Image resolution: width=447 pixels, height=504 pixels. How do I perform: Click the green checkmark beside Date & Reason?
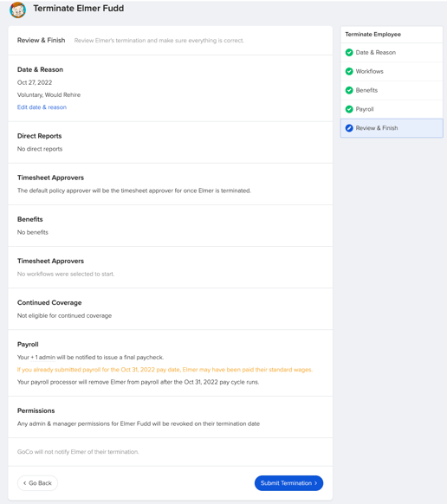pyautogui.click(x=349, y=53)
